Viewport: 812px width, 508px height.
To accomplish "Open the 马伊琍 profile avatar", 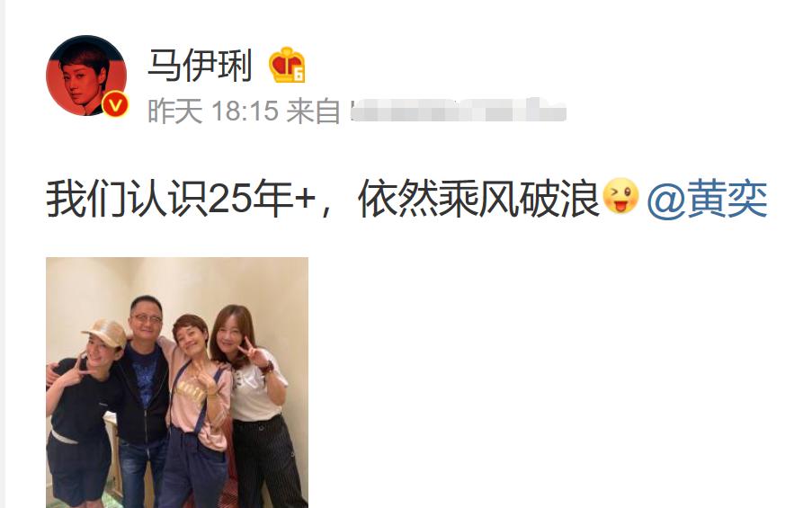I will (x=86, y=76).
